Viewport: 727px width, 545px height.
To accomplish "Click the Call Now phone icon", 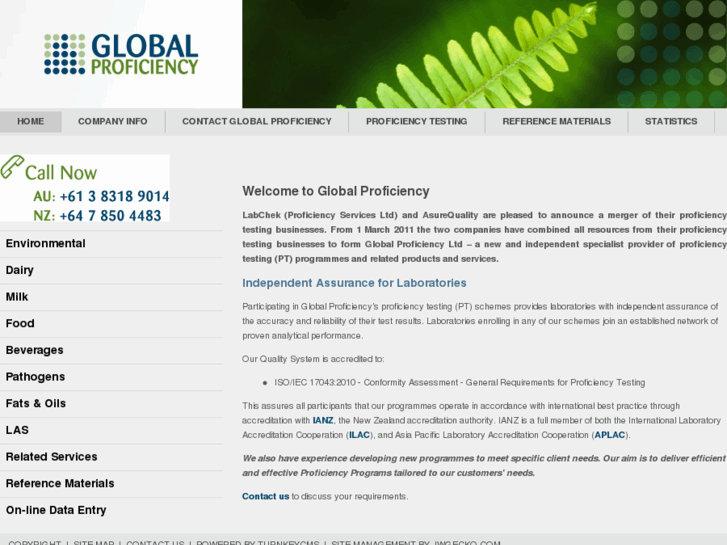I will point(12,167).
